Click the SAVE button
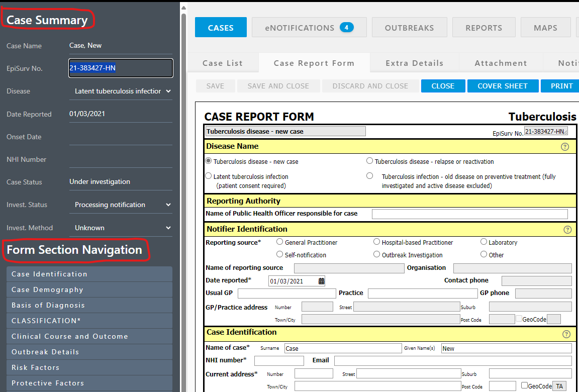Viewport: 579px width, 392px height. (x=215, y=86)
